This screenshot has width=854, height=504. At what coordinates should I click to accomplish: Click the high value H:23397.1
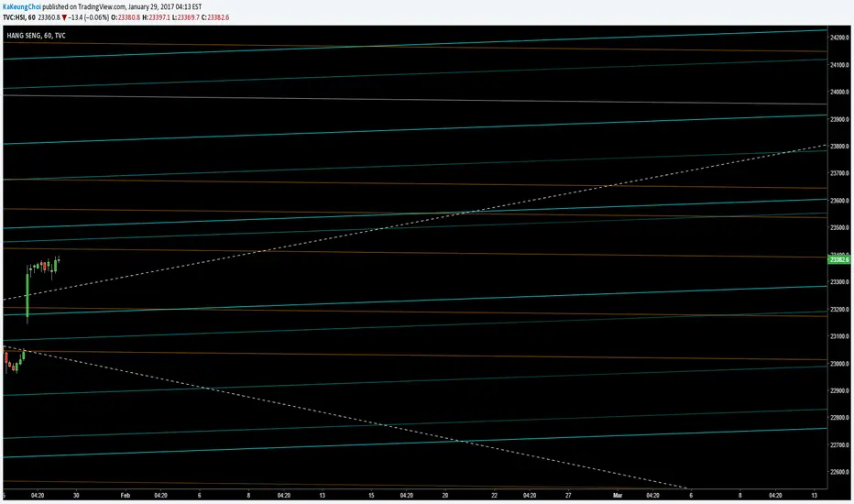(157, 17)
